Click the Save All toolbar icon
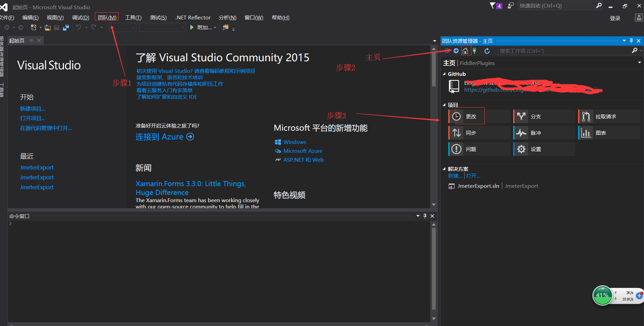The height and width of the screenshot is (326, 644). click(66, 28)
